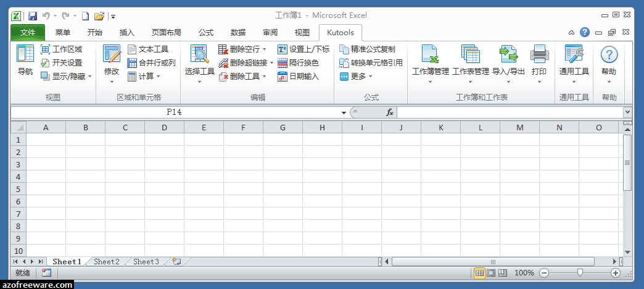Click 删除工具 delete tools icon

tap(223, 77)
